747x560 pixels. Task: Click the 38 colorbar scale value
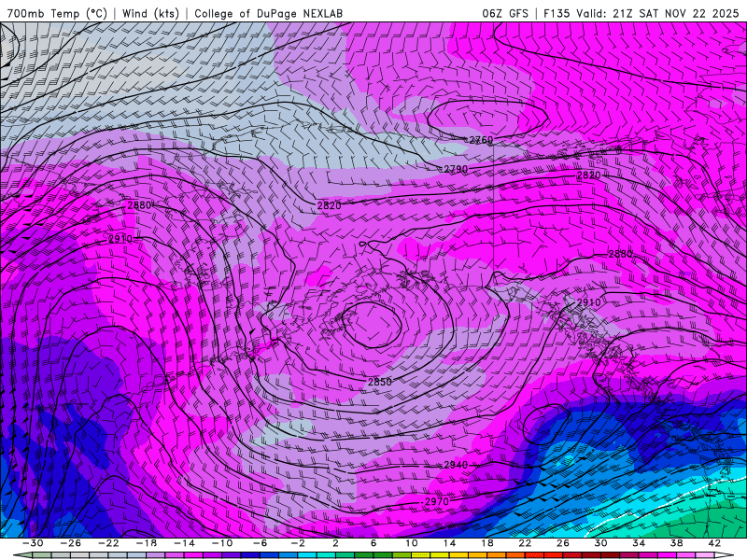pos(676,543)
